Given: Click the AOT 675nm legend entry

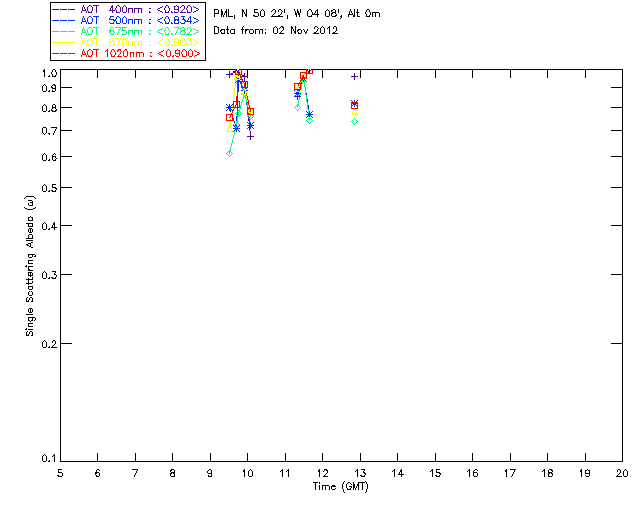Looking at the screenshot, I should pyautogui.click(x=126, y=31).
